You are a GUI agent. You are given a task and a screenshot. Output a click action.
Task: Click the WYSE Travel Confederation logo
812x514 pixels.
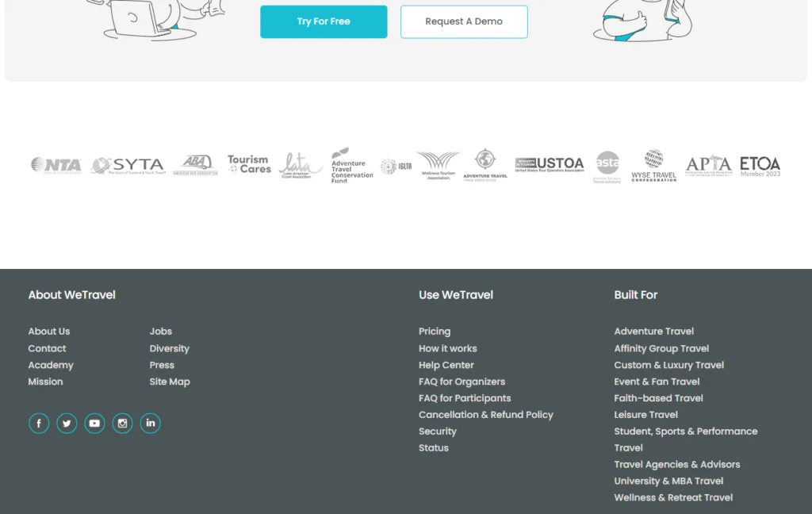coord(653,165)
